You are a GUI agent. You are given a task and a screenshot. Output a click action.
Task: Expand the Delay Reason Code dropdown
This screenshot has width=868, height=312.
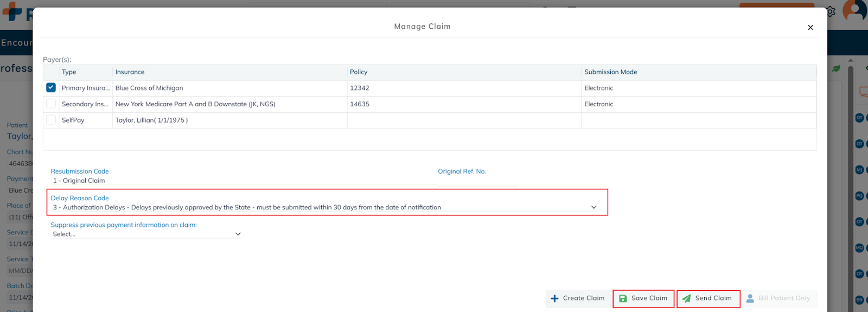point(593,207)
